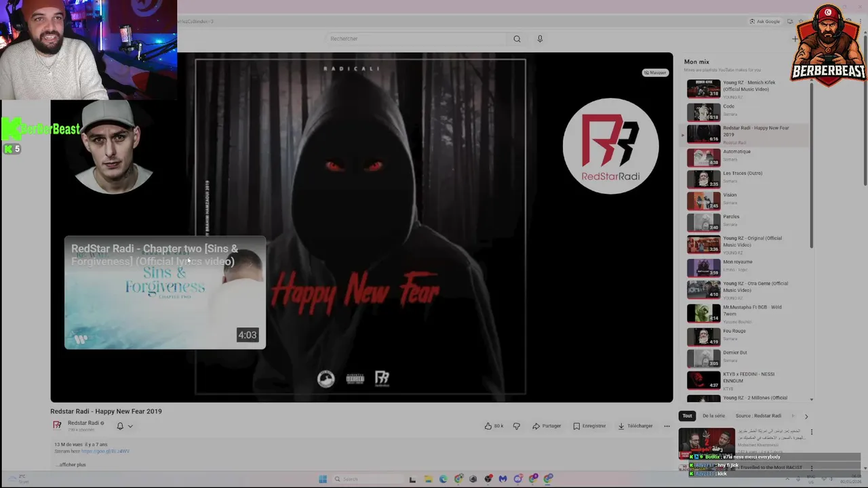The width and height of the screenshot is (868, 488).
Task: Like the video with thumbs up
Action: (x=494, y=426)
